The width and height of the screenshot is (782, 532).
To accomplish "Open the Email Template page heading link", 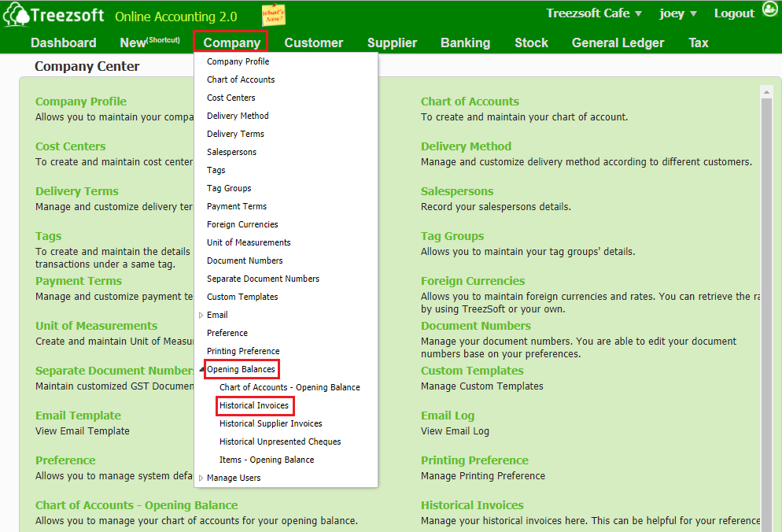I will 78,416.
